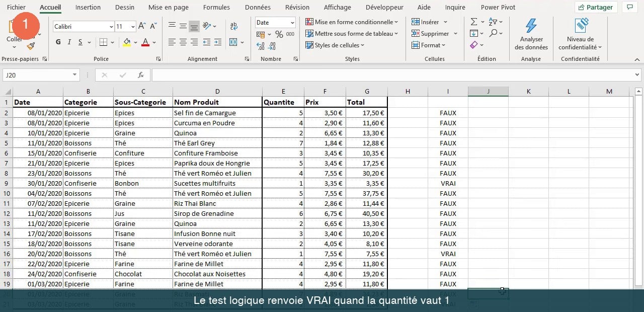This screenshot has height=312, width=644.
Task: Click Insérer cells button
Action: (x=425, y=22)
